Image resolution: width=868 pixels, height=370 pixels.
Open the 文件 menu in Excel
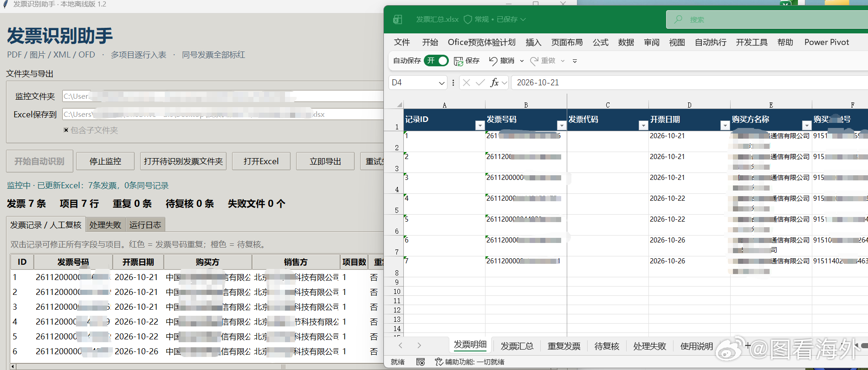[402, 42]
